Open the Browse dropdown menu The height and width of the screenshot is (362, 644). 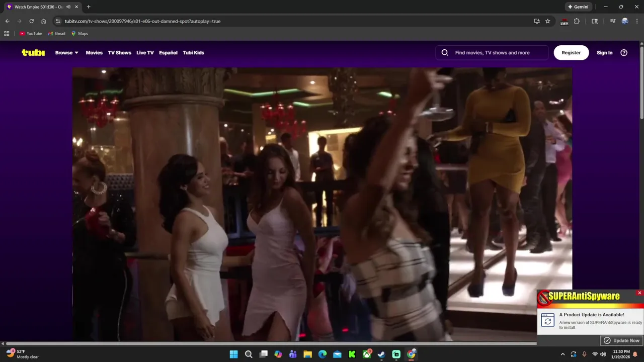[x=66, y=52]
